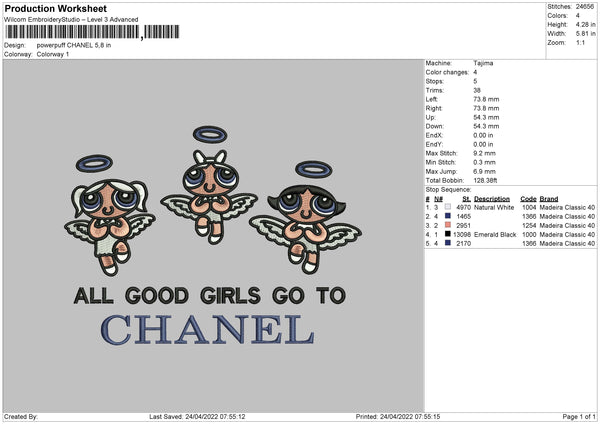Click the St. column header
Image resolution: width=600 pixels, height=424 pixels.
tap(466, 199)
